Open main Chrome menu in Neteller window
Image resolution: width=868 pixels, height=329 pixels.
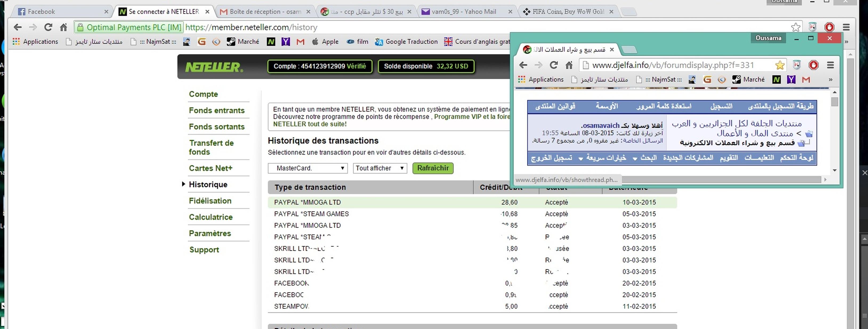pyautogui.click(x=846, y=27)
